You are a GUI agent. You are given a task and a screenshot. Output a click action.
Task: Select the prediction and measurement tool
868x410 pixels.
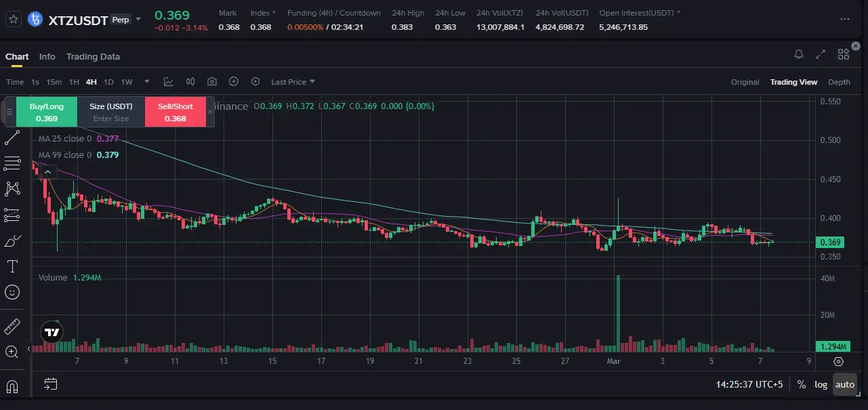coord(12,215)
